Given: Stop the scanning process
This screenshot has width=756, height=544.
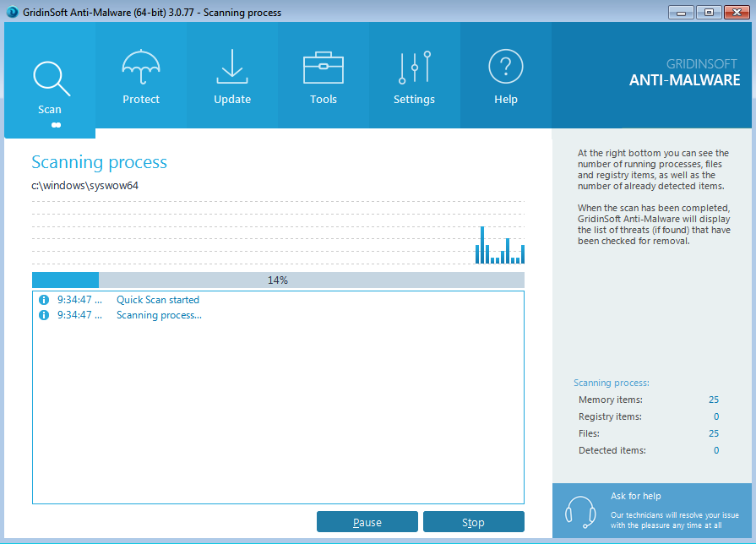Looking at the screenshot, I should point(473,522).
